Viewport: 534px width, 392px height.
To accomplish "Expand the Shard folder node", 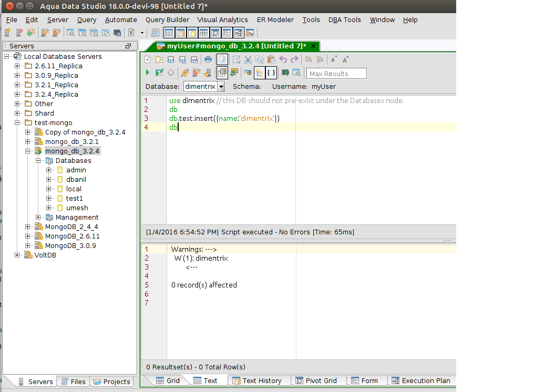I will click(x=17, y=113).
